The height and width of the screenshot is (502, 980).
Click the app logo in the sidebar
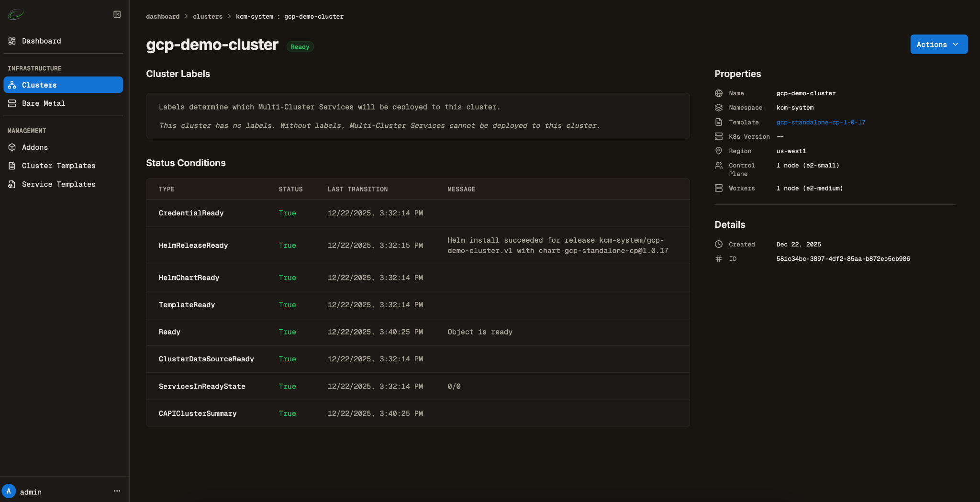coord(16,14)
